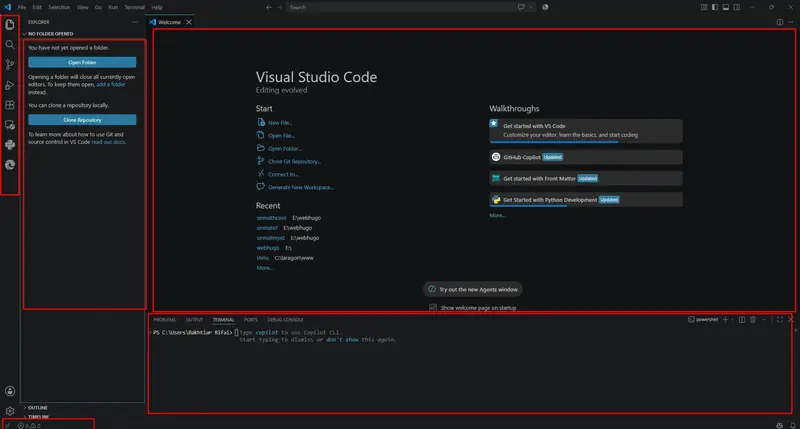Click the agent status icon next to search bar
800x429 pixels.
click(545, 7)
